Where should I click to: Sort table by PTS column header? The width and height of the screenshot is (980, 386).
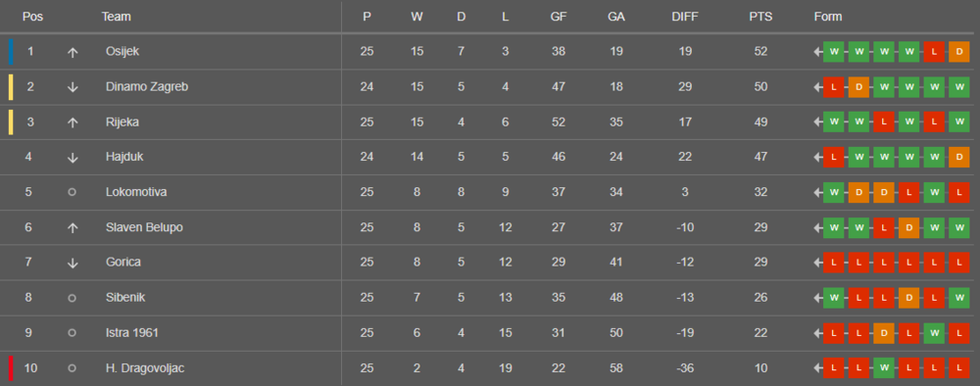[760, 17]
